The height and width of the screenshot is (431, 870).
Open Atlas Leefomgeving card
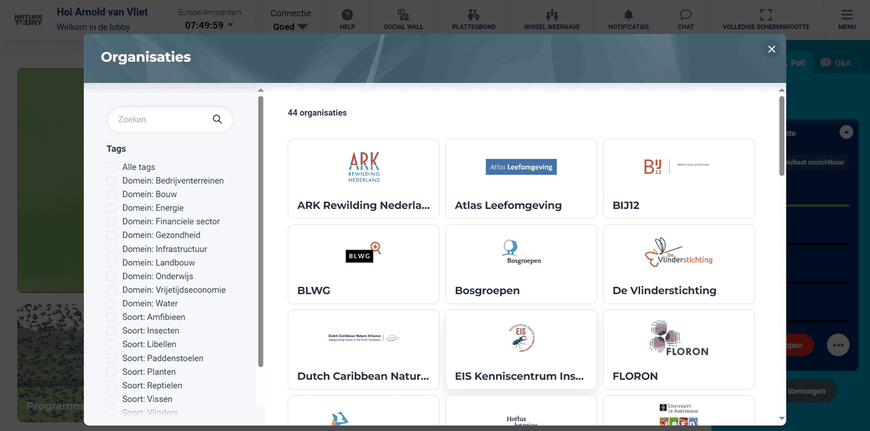[x=521, y=179]
